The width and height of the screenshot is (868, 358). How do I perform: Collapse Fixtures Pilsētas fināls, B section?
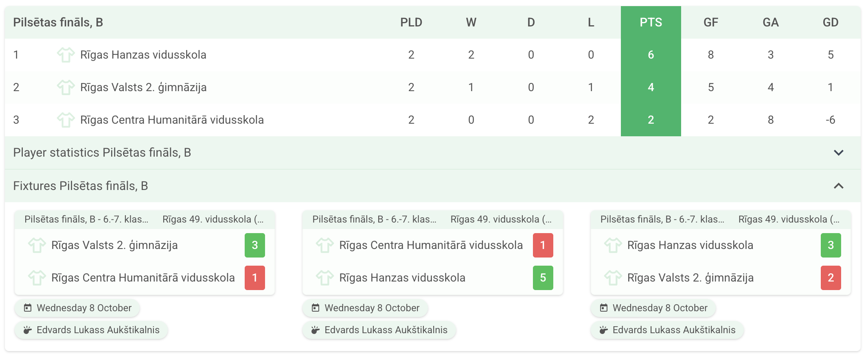[838, 186]
